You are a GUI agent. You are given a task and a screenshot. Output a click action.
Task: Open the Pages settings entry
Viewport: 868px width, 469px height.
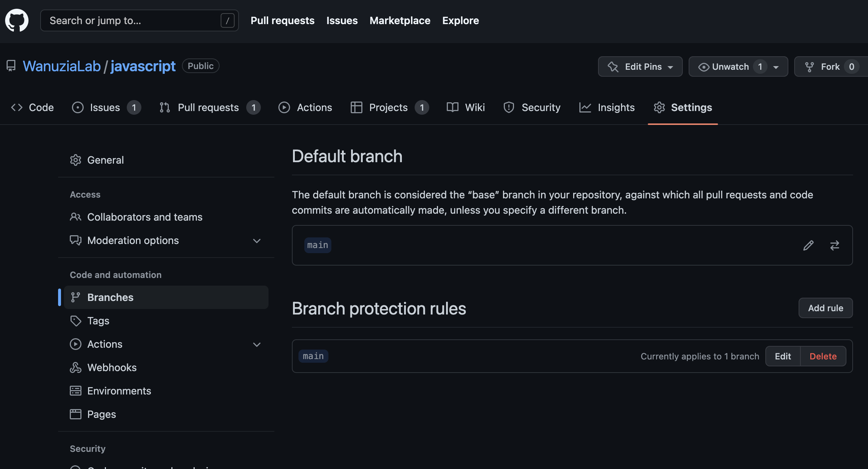[101, 414]
